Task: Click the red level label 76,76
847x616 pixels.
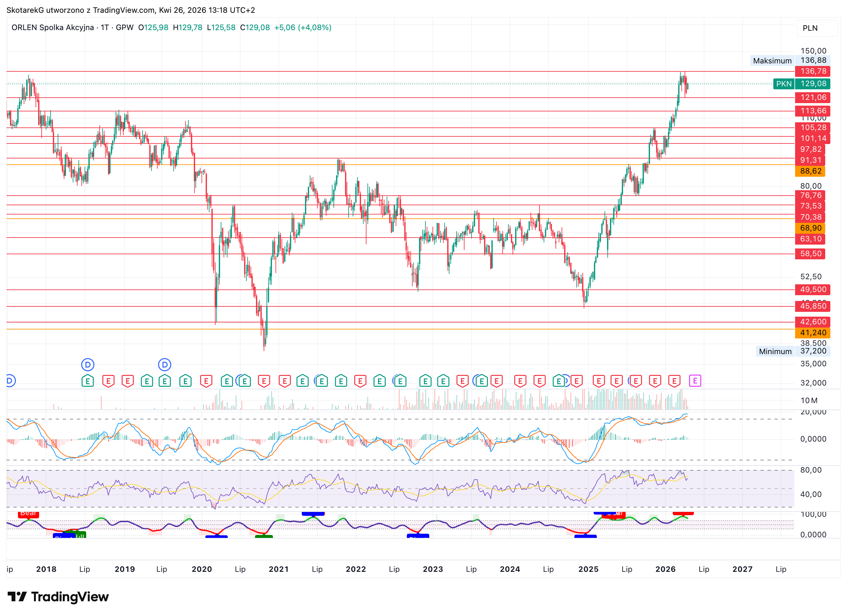Action: pyautogui.click(x=810, y=195)
